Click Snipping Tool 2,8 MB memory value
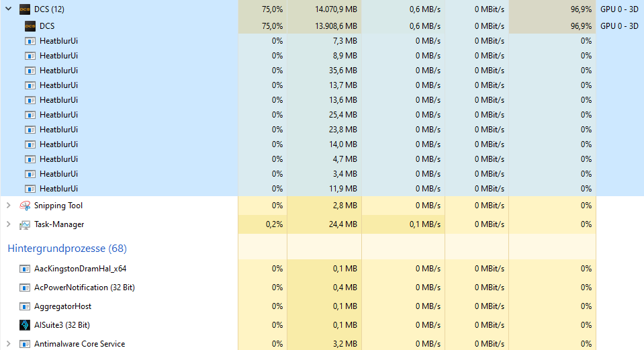This screenshot has width=644, height=350. pyautogui.click(x=345, y=206)
